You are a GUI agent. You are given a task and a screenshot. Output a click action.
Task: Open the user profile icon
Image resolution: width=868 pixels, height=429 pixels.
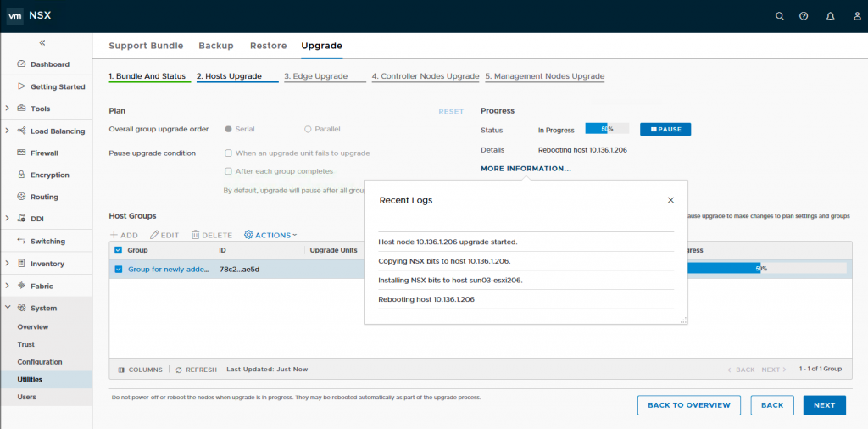click(x=857, y=16)
